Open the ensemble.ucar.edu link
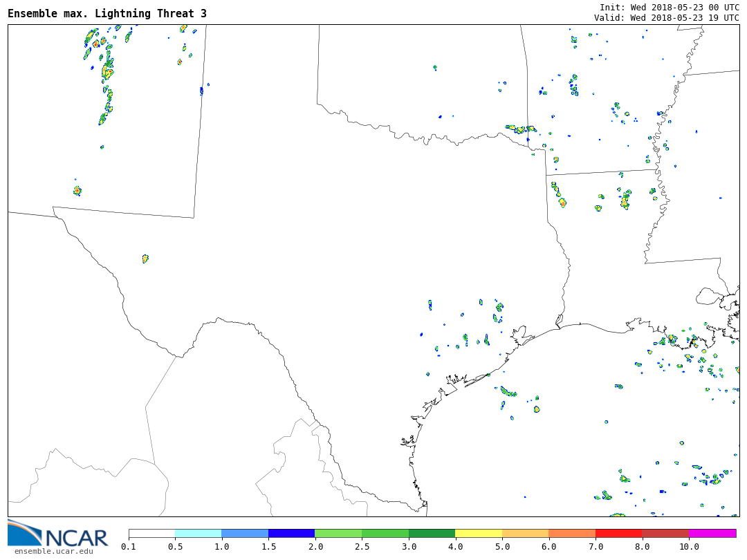This screenshot has height=560, width=747. [53, 551]
